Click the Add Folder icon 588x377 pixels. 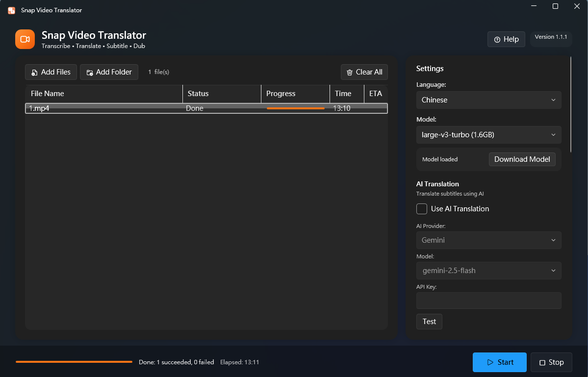click(x=90, y=73)
